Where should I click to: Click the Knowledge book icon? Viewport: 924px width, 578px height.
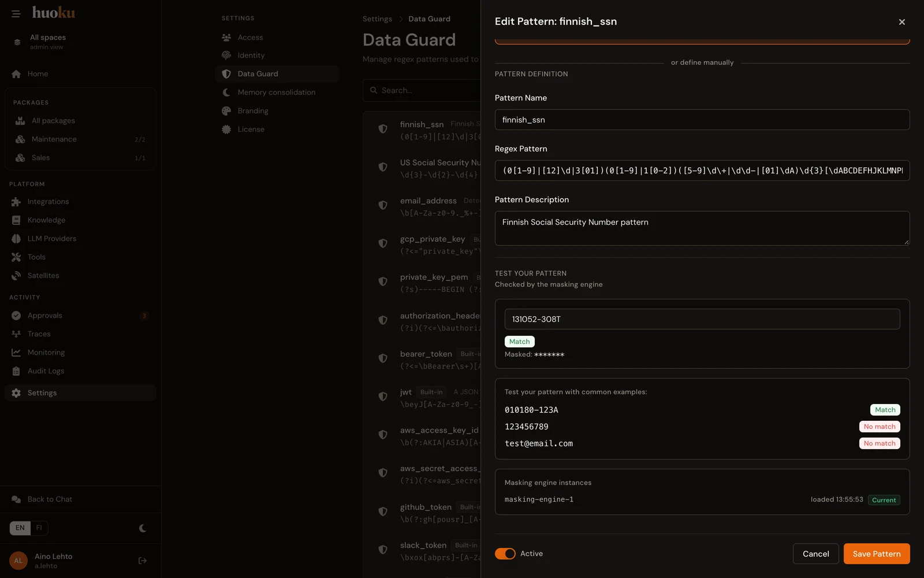tap(16, 220)
